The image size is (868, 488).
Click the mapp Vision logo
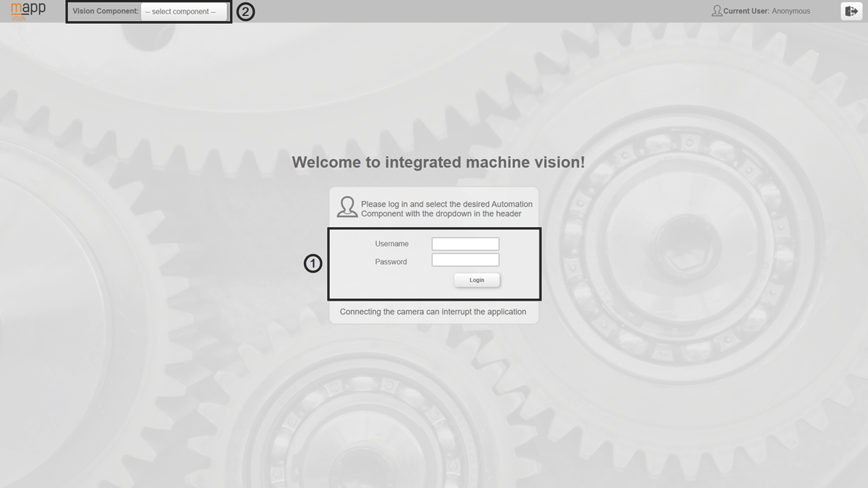(x=28, y=11)
